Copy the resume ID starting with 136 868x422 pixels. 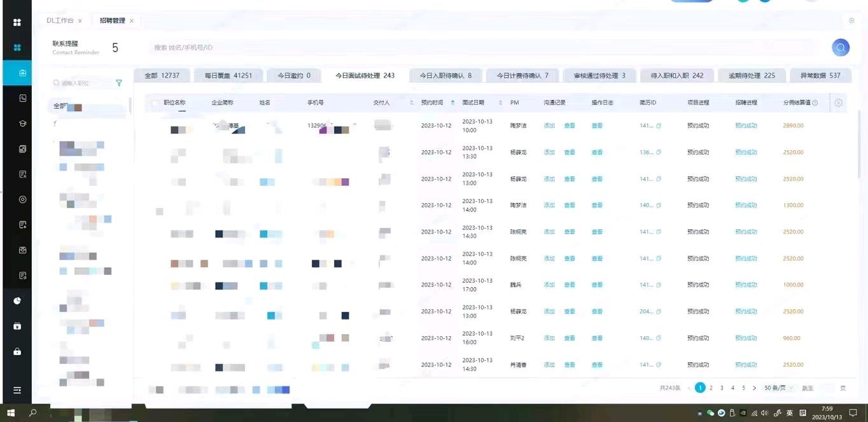click(659, 153)
